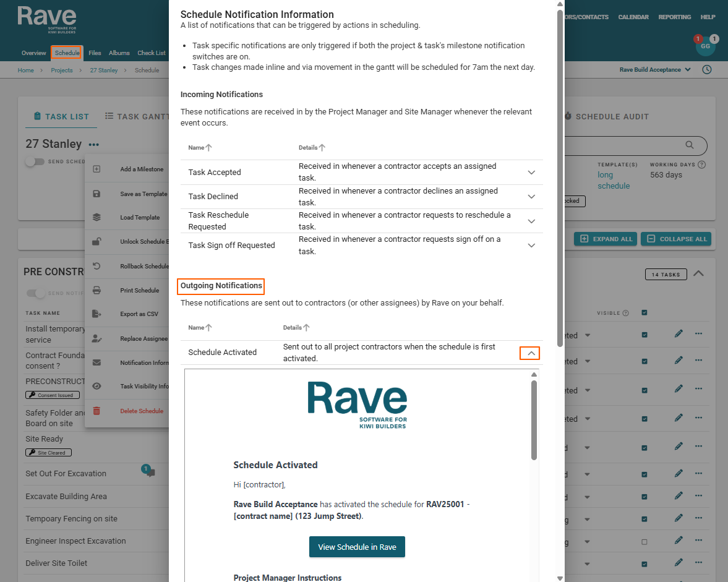Click the Load Template layers icon
Image resolution: width=728 pixels, height=582 pixels.
pyautogui.click(x=96, y=217)
